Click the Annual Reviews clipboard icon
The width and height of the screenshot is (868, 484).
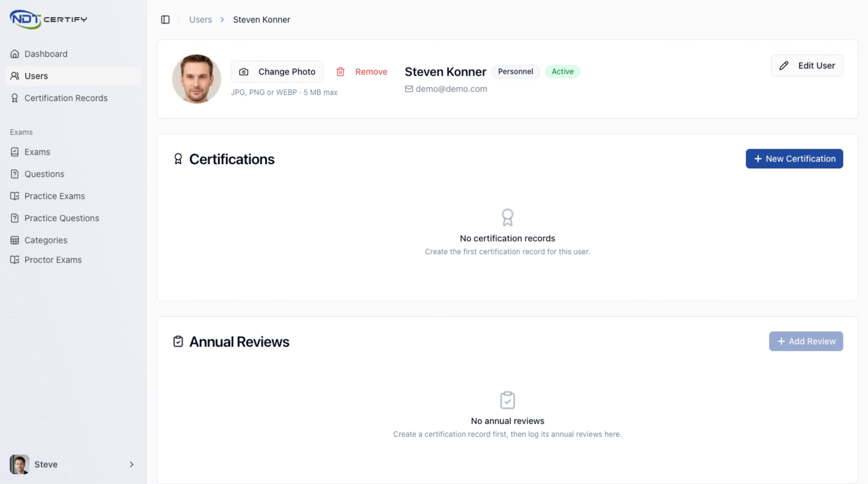[x=178, y=341]
